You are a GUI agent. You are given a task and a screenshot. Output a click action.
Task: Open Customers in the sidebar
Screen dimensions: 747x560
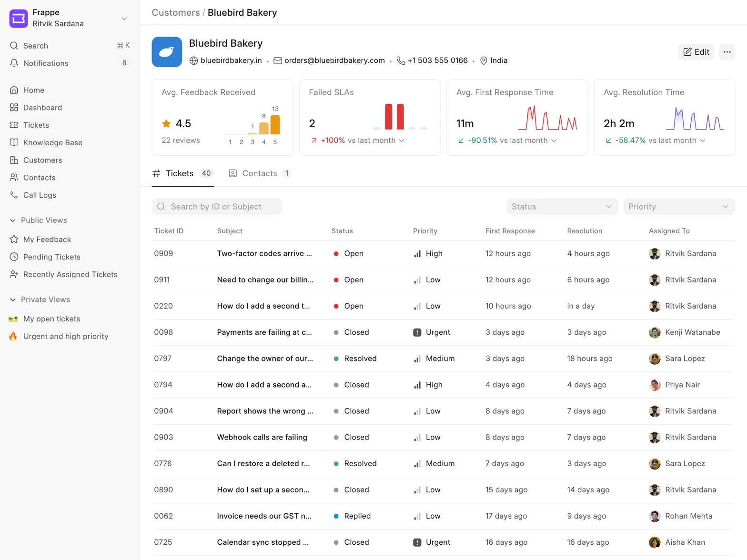[x=70, y=160]
